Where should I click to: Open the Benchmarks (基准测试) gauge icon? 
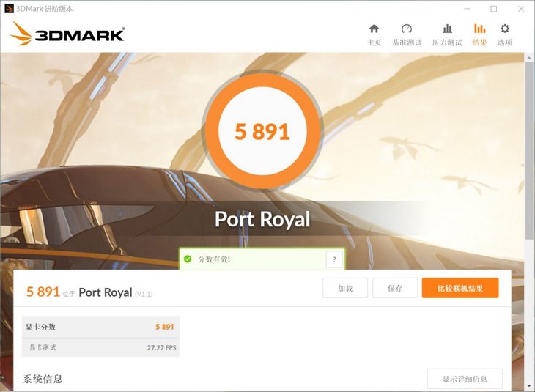(x=407, y=29)
